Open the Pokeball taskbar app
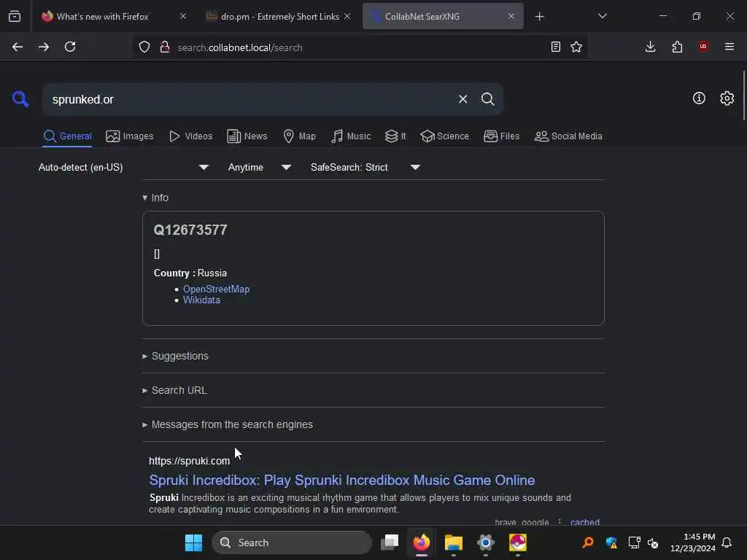Screen dimensions: 747x560 pyautogui.click(x=517, y=542)
